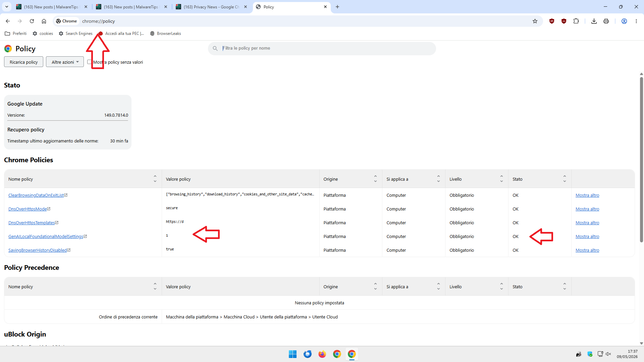Open a new tab with plus icon

point(337,7)
